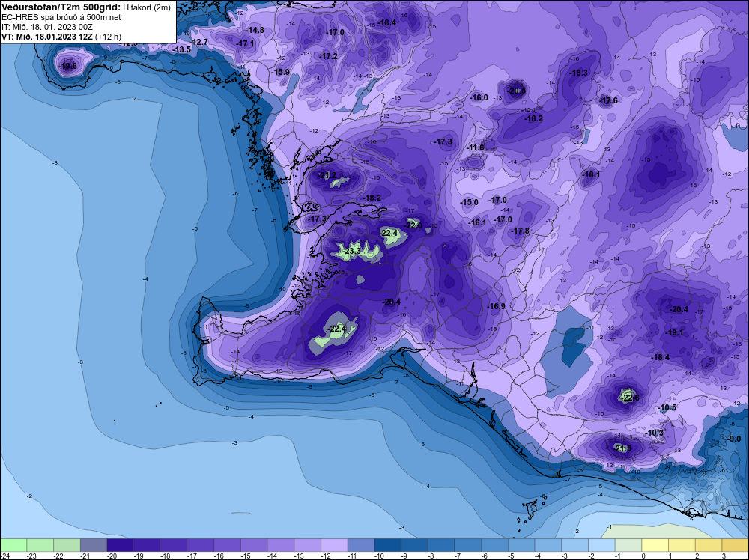The height and width of the screenshot is (560, 749).
Task: Click the -19.6 temperature value on the map
Action: 68,66
